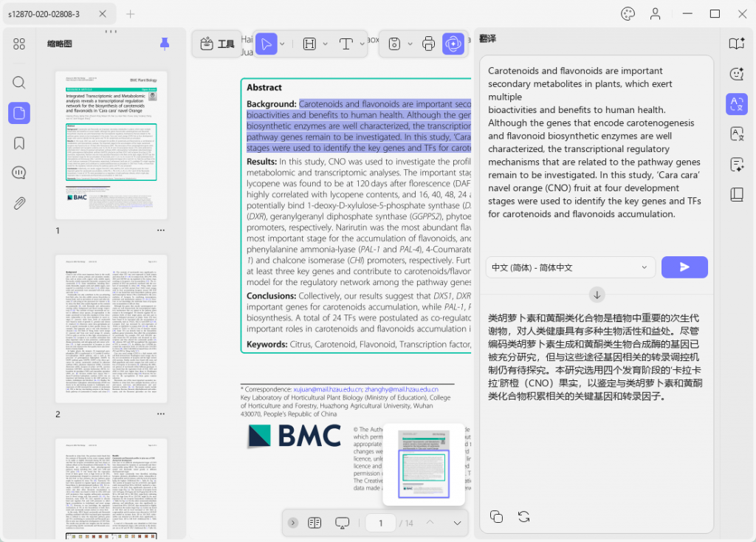Click the print icon in toolbar
This screenshot has width=756, height=542.
tap(428, 44)
